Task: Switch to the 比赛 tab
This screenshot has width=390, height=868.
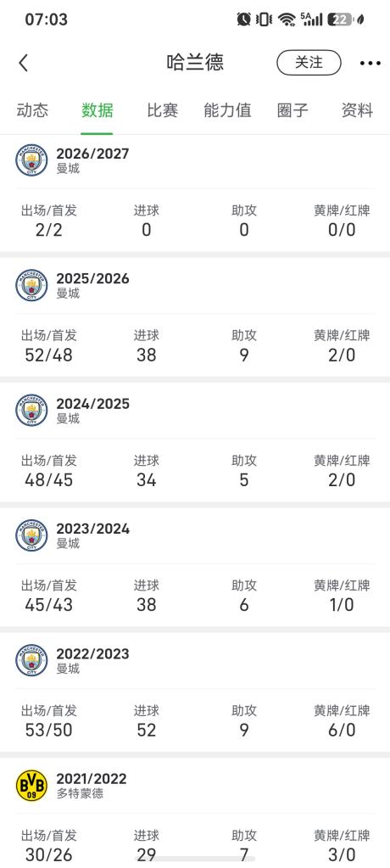Action: (162, 110)
